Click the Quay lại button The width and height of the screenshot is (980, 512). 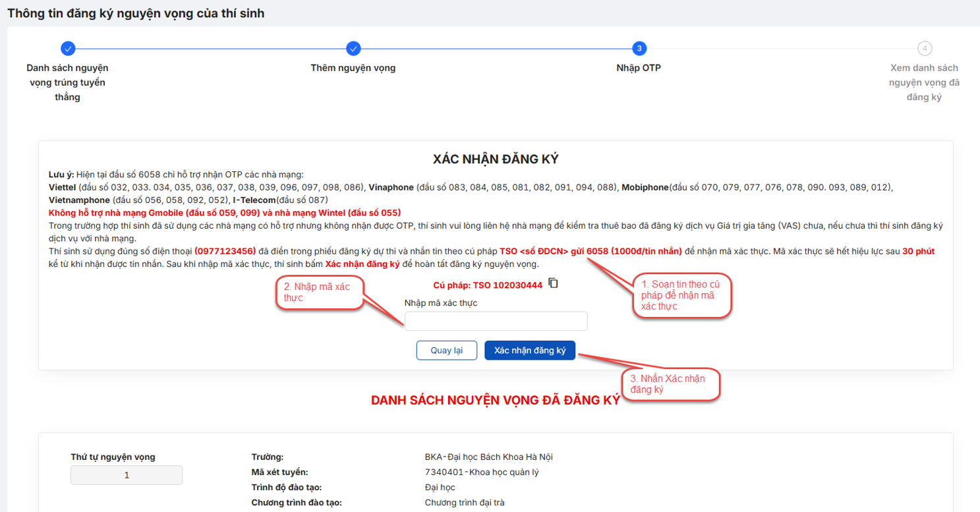[x=447, y=351]
